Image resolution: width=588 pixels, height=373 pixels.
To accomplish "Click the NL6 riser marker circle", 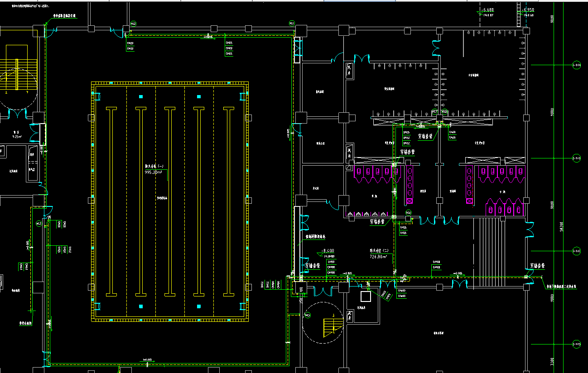I will (409, 212).
